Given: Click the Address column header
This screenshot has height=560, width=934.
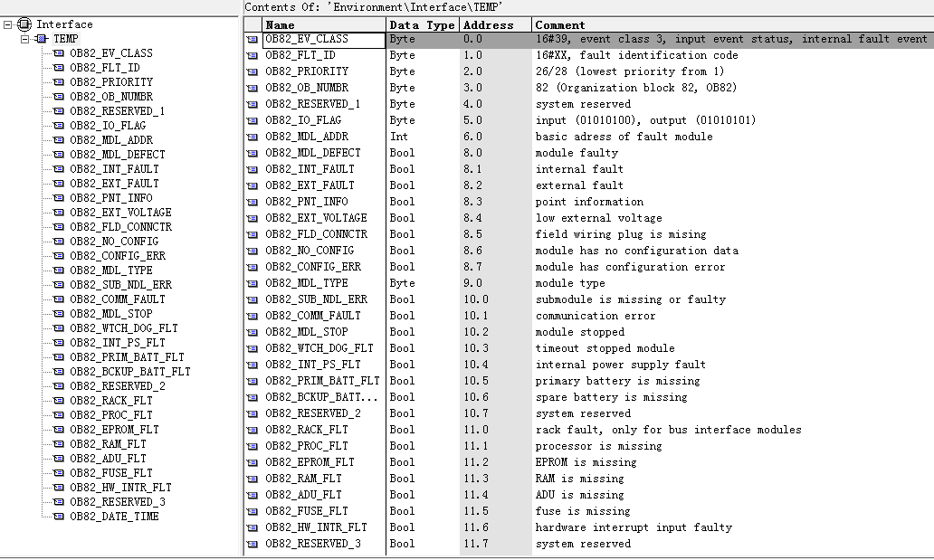Looking at the screenshot, I should point(495,25).
